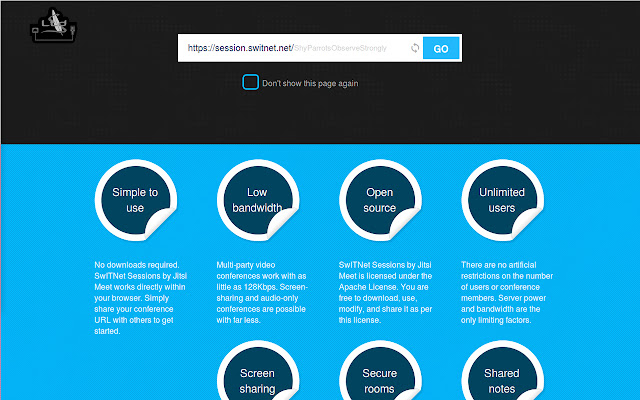This screenshot has height=400, width=640.
Task: Click the paragraph starting 'There are no artificial'
Action: (x=507, y=292)
